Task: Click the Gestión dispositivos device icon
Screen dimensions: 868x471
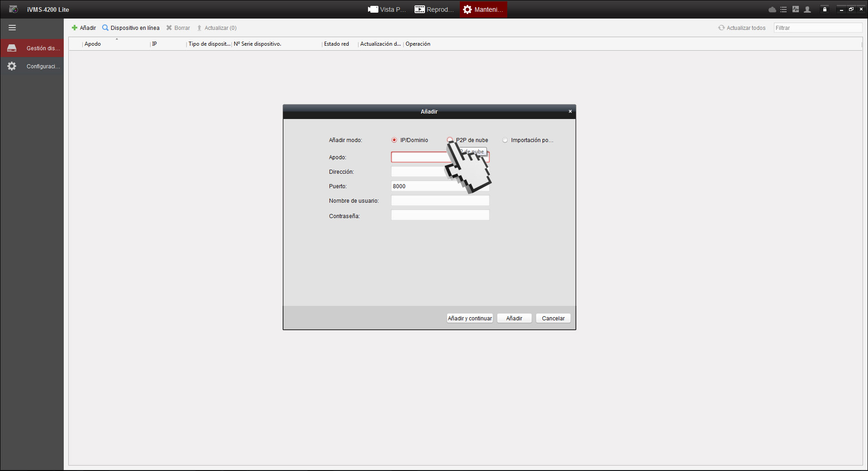Action: point(12,48)
